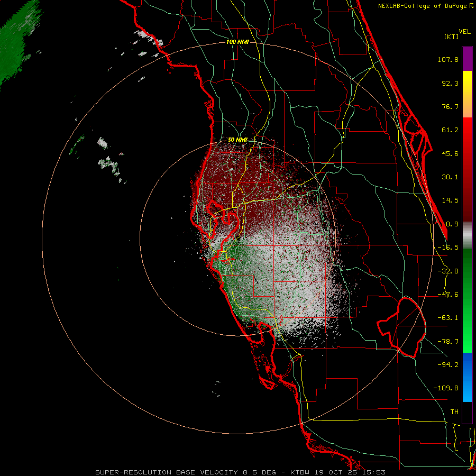Select the -63.1 velocity scale value

[448, 318]
